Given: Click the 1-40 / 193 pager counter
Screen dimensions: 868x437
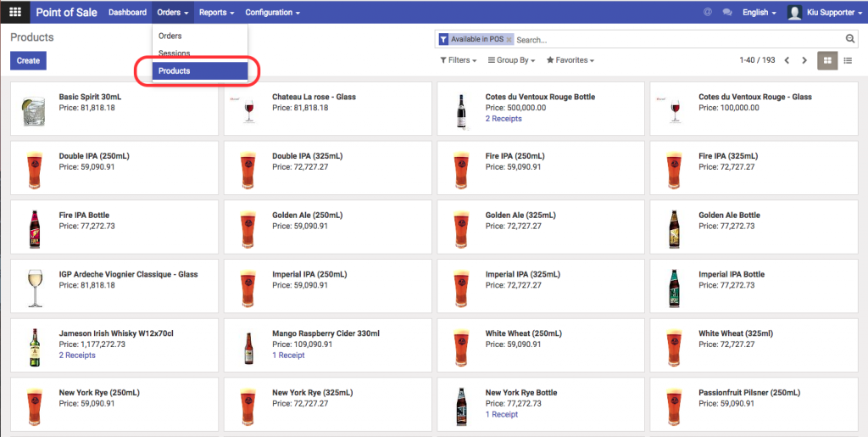Looking at the screenshot, I should pyautogui.click(x=757, y=60).
